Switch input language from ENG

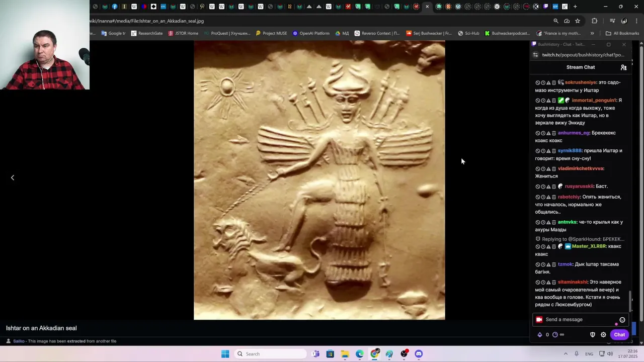(589, 354)
